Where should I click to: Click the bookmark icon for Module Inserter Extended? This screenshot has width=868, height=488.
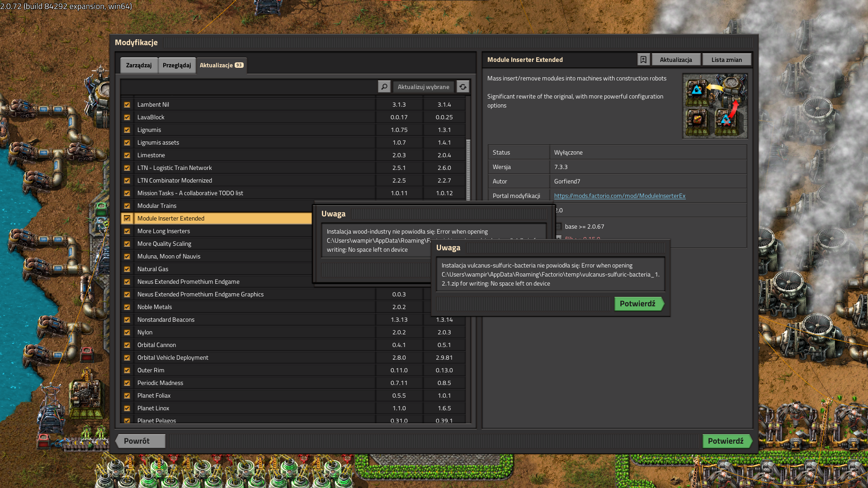point(643,60)
